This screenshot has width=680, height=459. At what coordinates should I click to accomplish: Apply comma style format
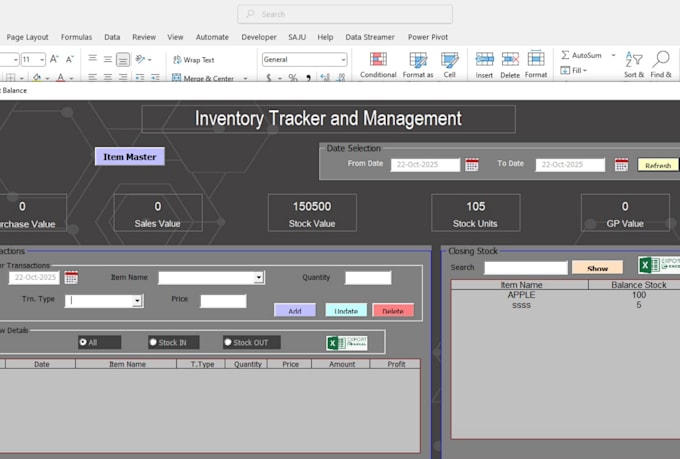tap(308, 78)
